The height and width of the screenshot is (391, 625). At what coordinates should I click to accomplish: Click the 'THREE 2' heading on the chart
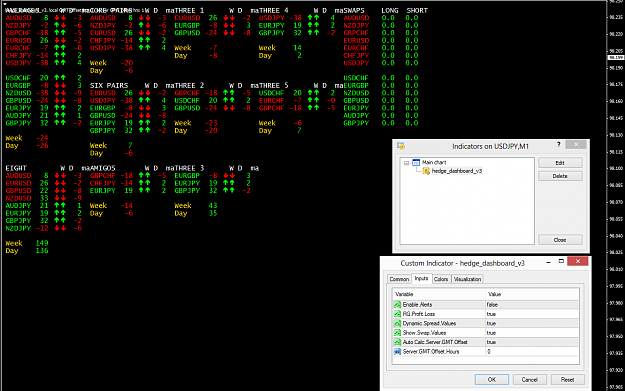tap(189, 86)
